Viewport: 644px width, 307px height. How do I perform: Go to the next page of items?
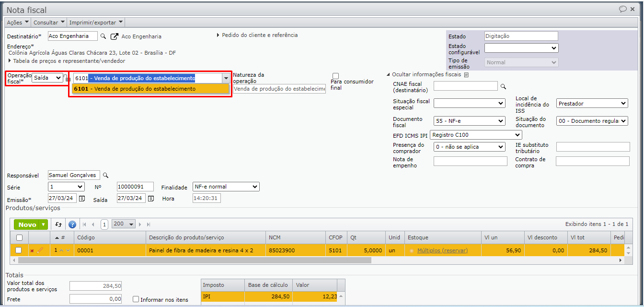(x=140, y=224)
